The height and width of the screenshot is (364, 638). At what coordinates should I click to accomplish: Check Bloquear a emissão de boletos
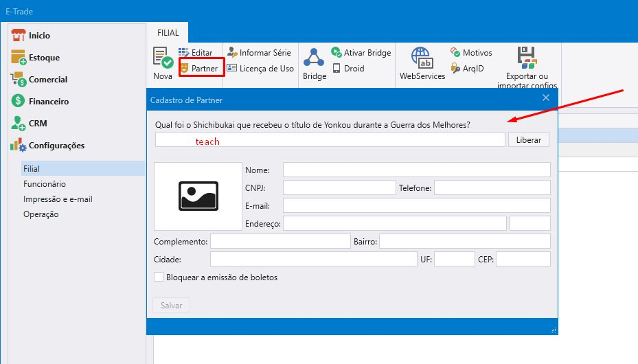click(159, 277)
